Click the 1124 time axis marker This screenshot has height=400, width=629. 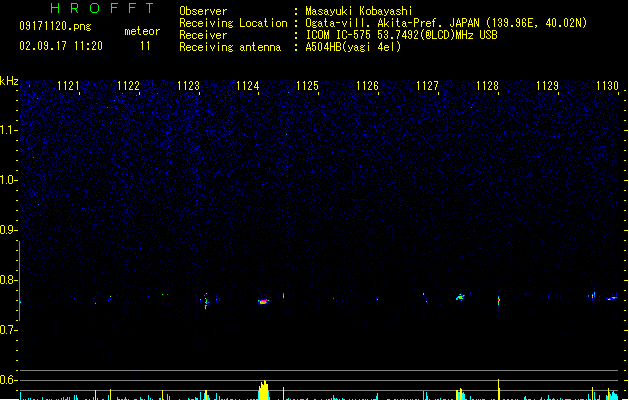tap(248, 86)
